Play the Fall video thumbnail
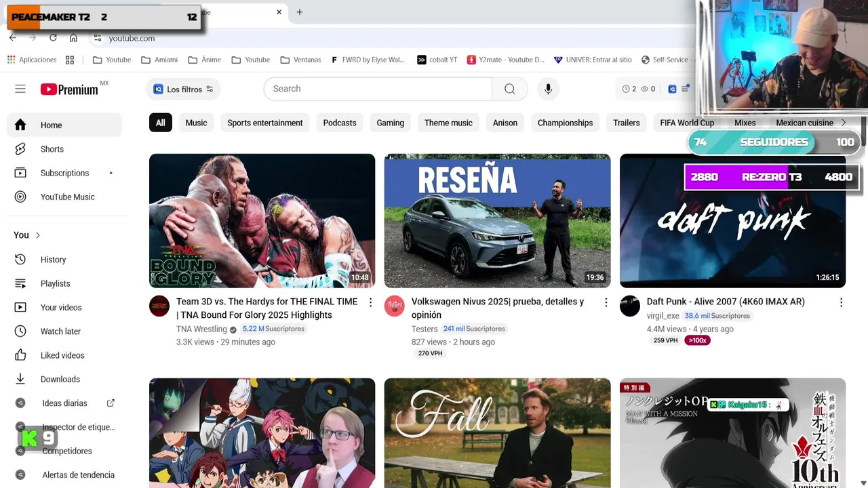This screenshot has height=488, width=868. point(497,432)
